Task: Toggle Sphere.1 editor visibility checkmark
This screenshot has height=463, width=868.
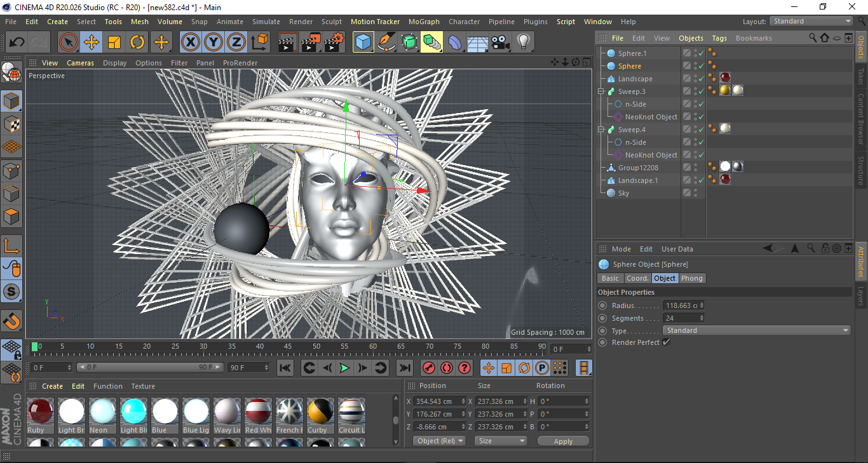Action: 701,53
